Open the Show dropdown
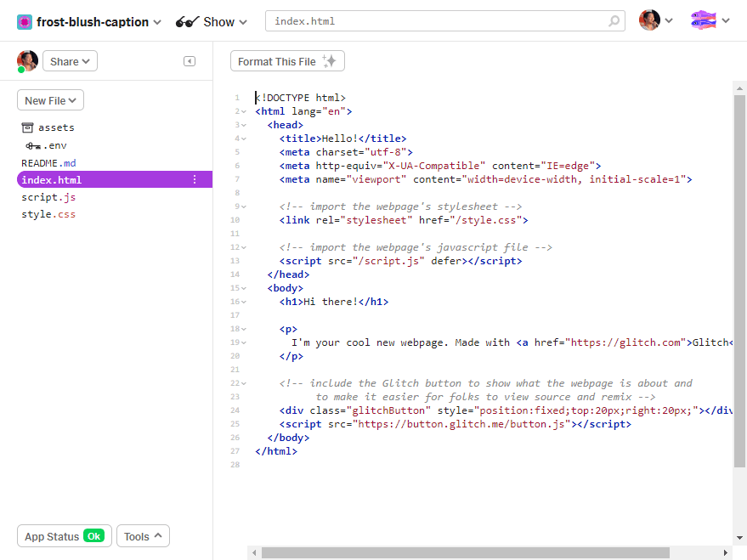747x560 pixels. pyautogui.click(x=225, y=22)
